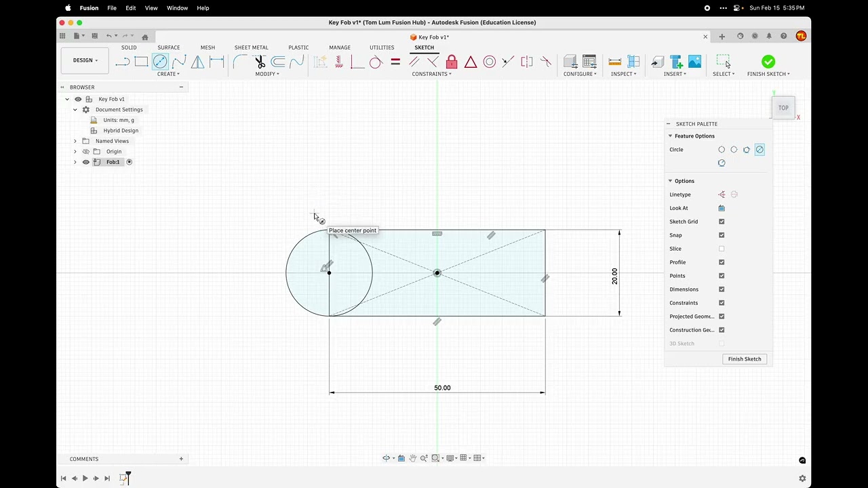Viewport: 868px width, 488px height.
Task: Click the Equal constraint icon
Action: point(395,62)
